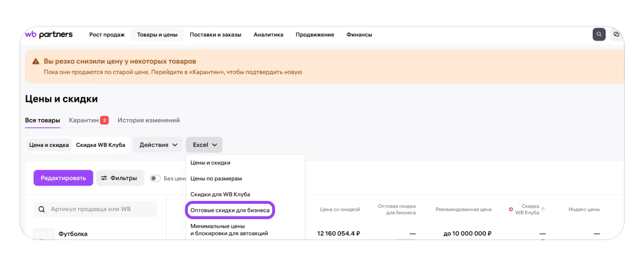
Task: Open Аналитика menu
Action: click(268, 34)
